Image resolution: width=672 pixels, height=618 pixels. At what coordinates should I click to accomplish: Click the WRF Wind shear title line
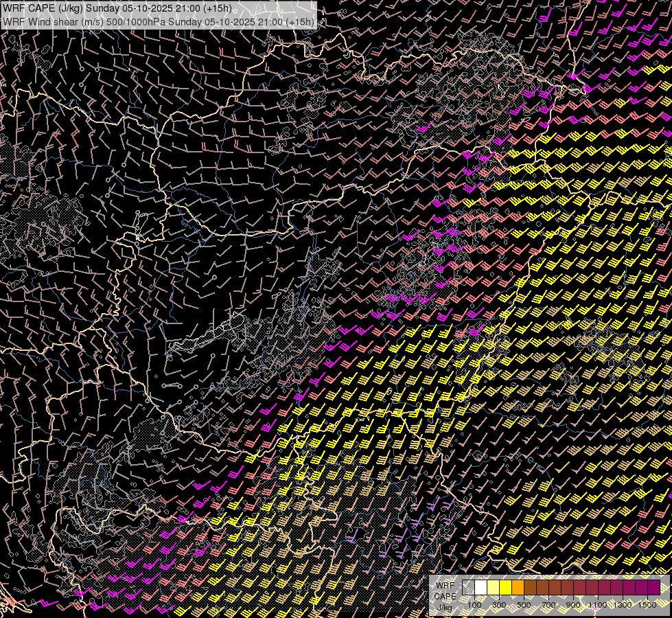pyautogui.click(x=158, y=21)
